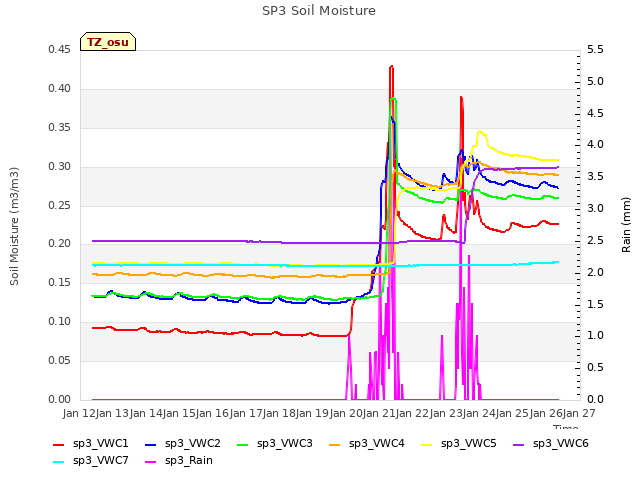640x480 pixels.
Task: Click the Jan 16 x-axis tick label
Action: pos(213,413)
